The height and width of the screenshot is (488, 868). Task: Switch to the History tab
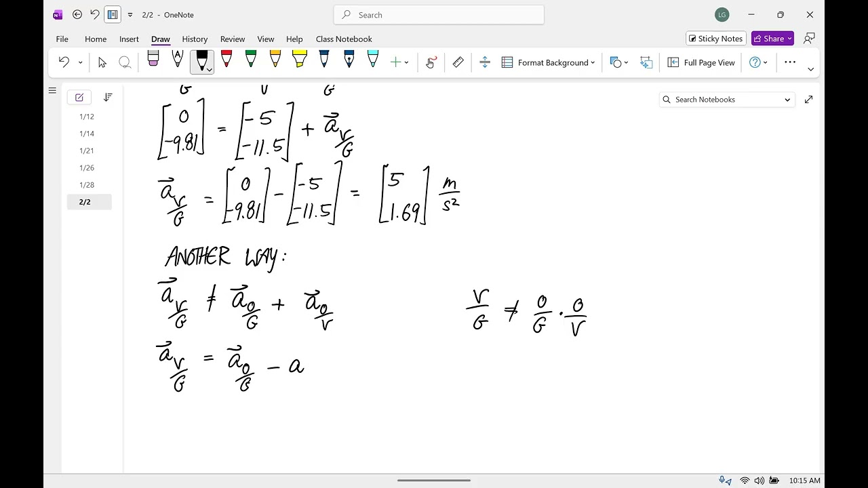(x=195, y=39)
